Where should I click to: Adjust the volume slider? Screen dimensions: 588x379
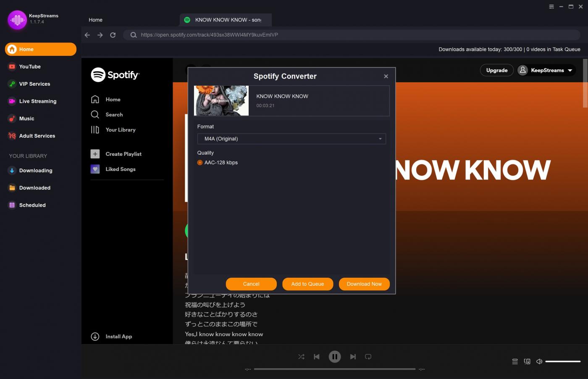tap(563, 361)
